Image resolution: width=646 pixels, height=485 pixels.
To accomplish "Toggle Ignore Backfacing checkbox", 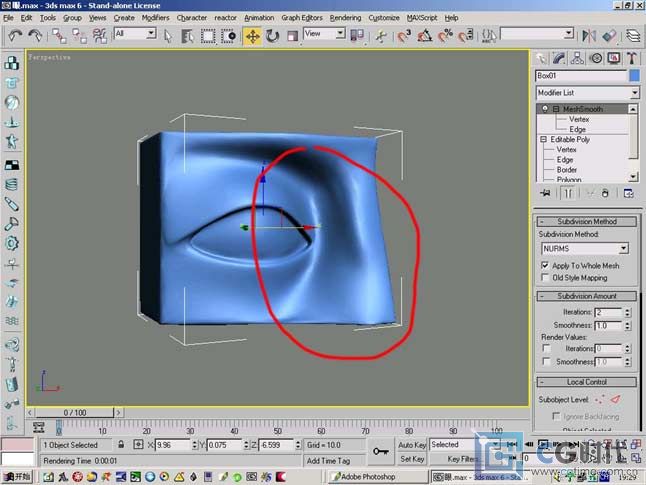I will (x=556, y=416).
